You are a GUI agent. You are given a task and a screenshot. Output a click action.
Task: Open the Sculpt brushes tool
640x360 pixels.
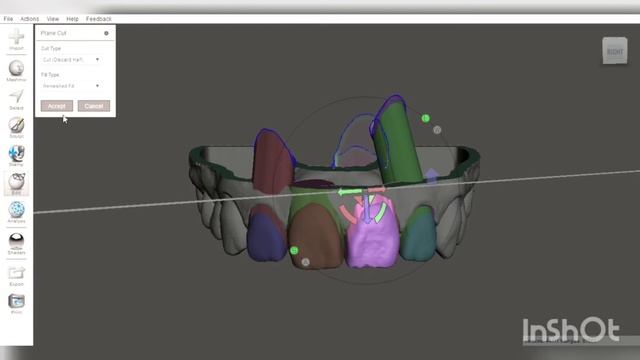pos(16,127)
